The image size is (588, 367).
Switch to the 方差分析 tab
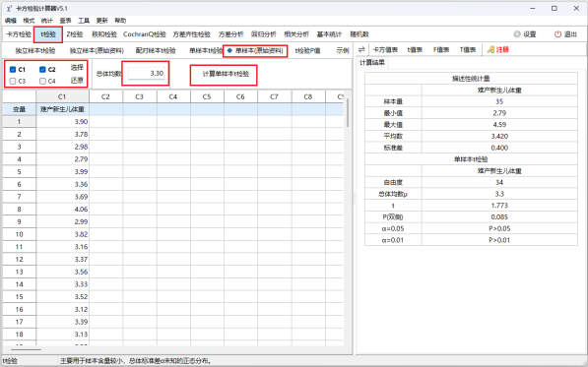(x=230, y=34)
